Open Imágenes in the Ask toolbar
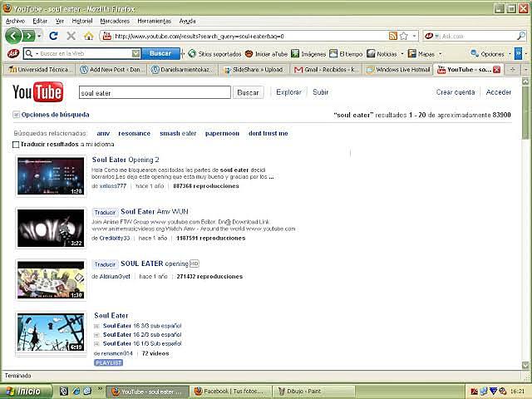 click(x=308, y=53)
